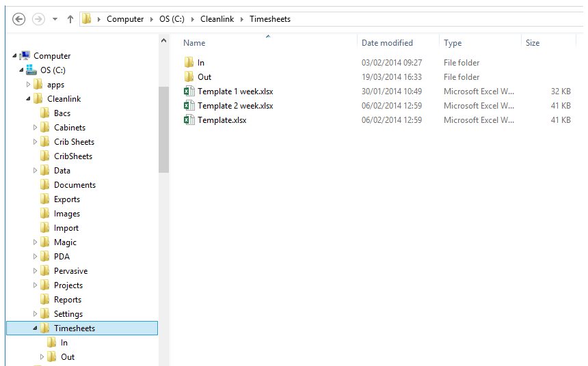
Task: Click the navigation pane vertical scrollbar
Action: pos(163,130)
